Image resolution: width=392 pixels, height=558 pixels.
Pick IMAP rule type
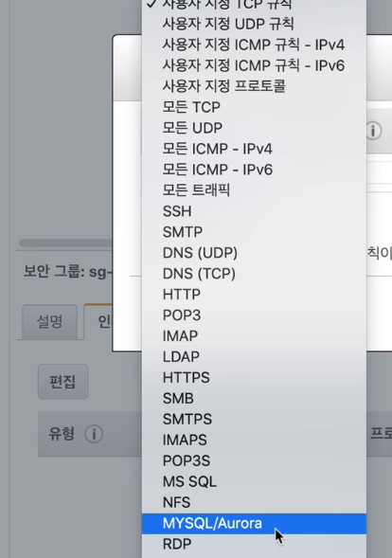[x=254, y=336]
